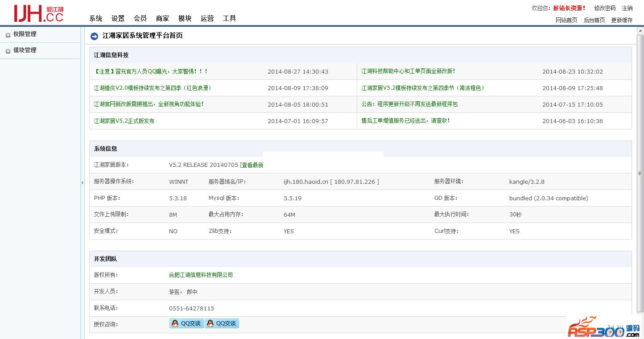
Task: Click the second QQ交谈 chat button
Action: coord(222,323)
